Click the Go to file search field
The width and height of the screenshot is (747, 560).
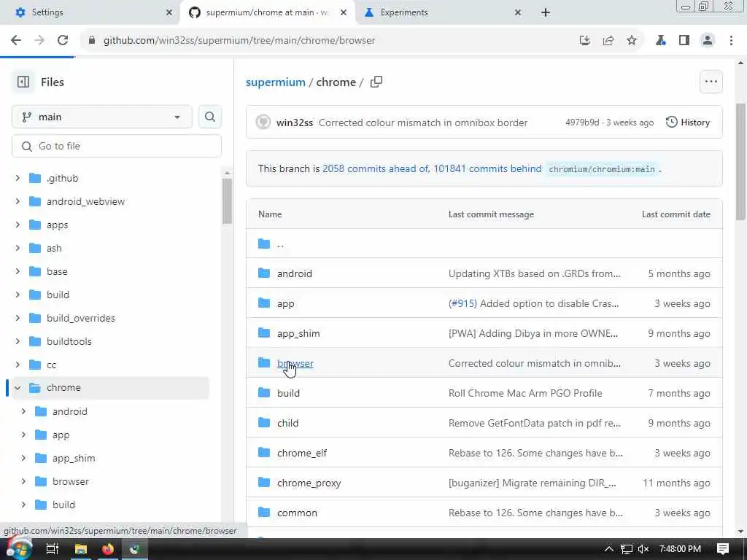click(117, 146)
